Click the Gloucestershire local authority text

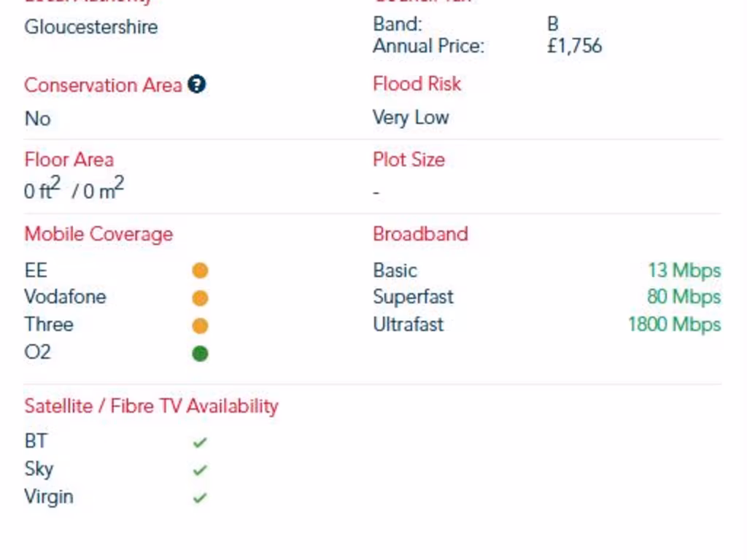(x=91, y=27)
